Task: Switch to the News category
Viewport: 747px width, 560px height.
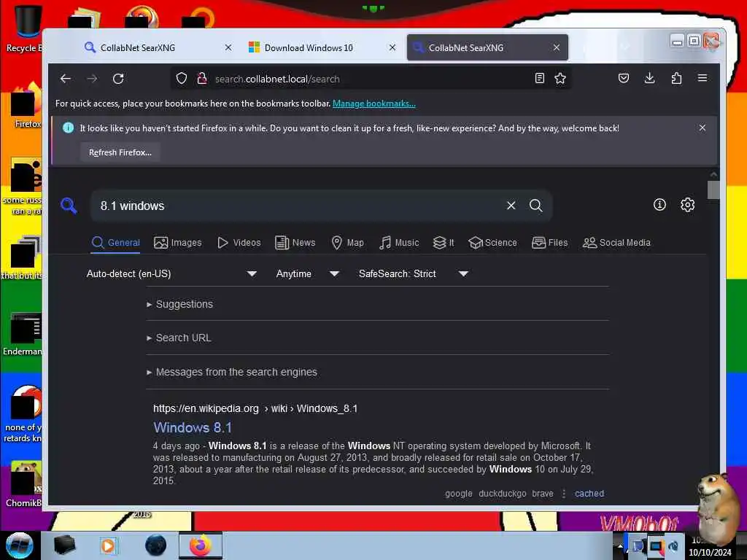Action: (x=295, y=243)
